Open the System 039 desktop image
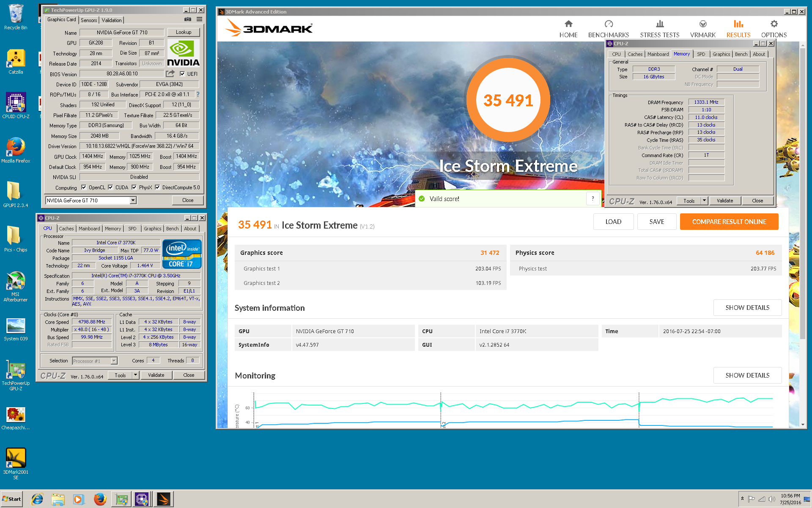 click(x=16, y=329)
